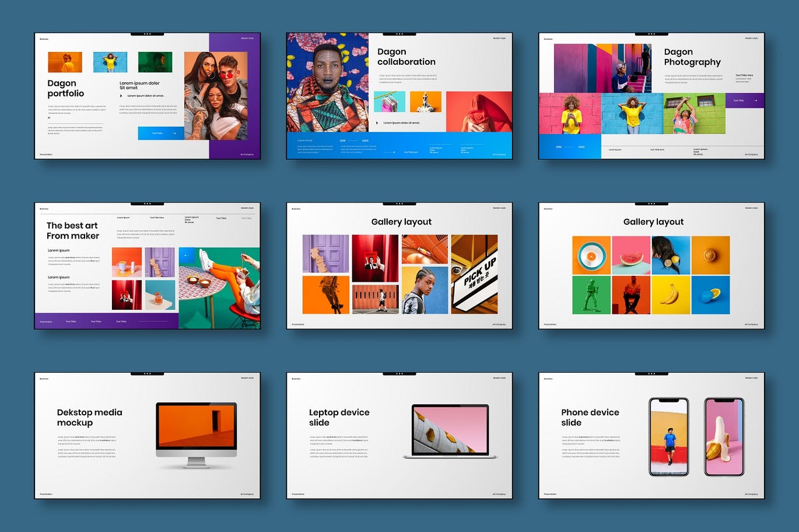Click the phone mockup showing the man in blue

[669, 437]
